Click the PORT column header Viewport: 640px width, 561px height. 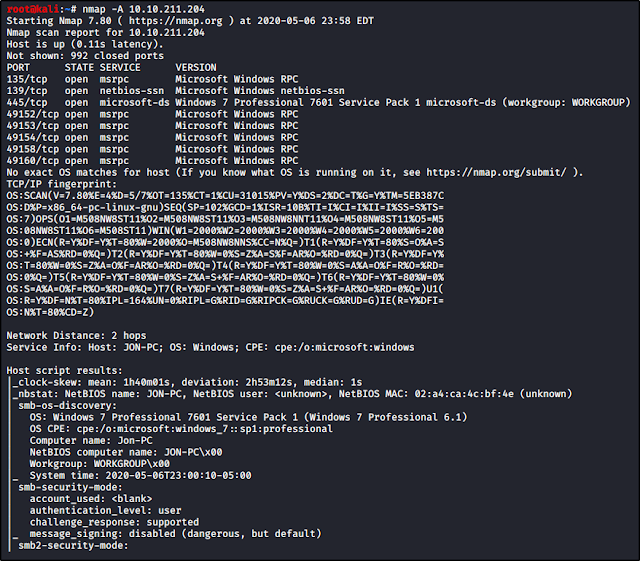click(18, 67)
